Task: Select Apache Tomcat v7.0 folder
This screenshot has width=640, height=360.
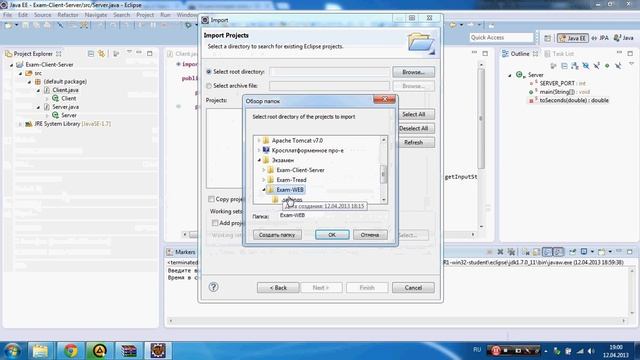Action: coord(297,140)
